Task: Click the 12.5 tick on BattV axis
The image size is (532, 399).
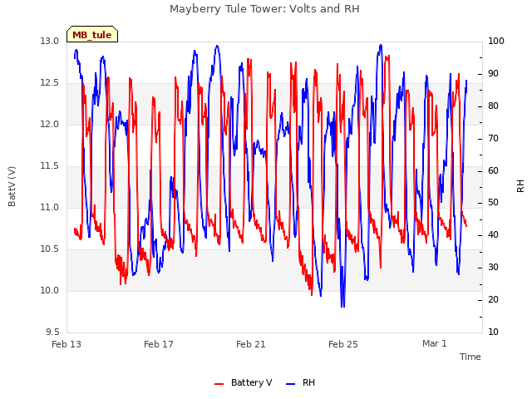Action: pyautogui.click(x=50, y=83)
